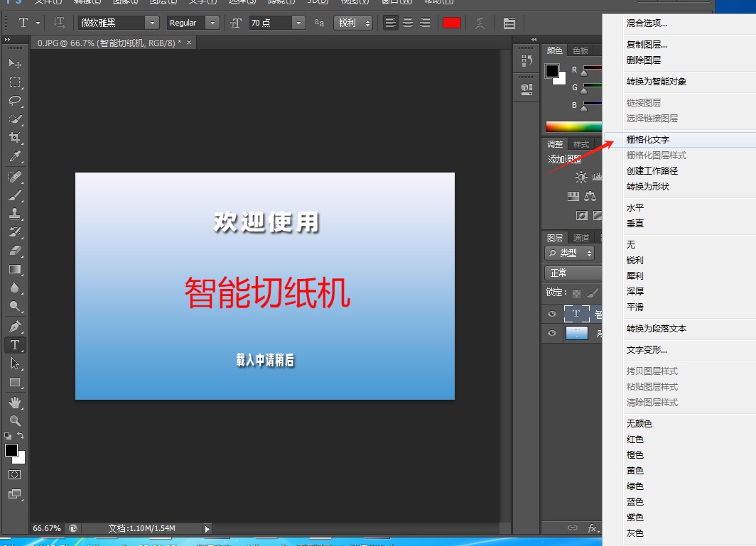Open the red text color swatch

[x=452, y=23]
